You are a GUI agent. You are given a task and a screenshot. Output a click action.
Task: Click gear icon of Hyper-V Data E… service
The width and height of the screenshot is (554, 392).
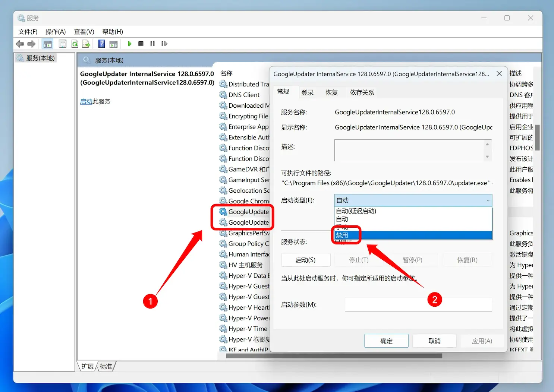pyautogui.click(x=223, y=275)
